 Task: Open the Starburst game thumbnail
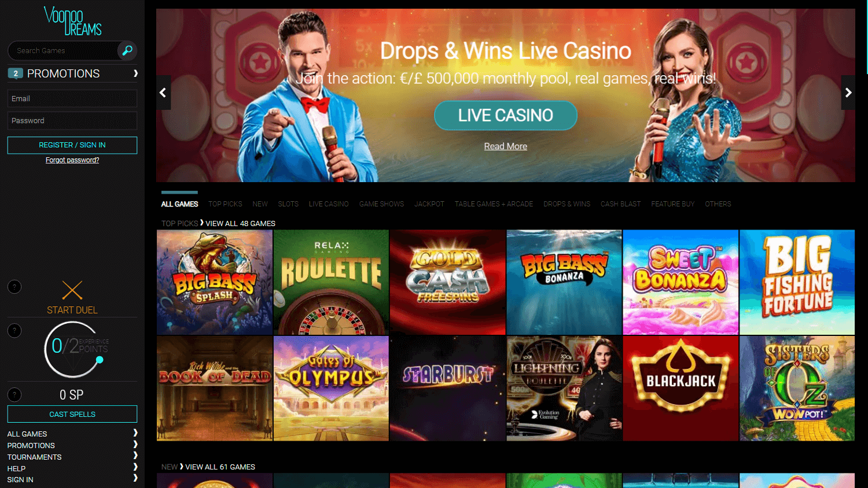coord(448,389)
